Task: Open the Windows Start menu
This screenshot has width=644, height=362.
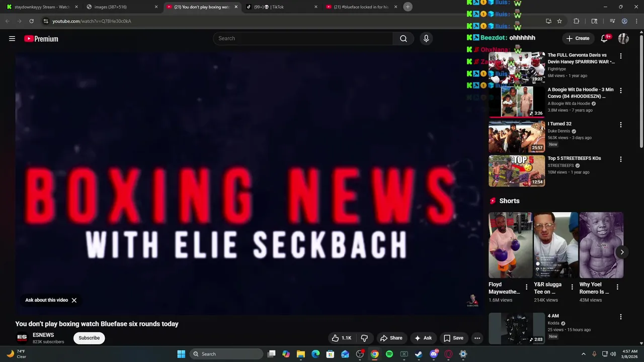Action: coord(181,354)
